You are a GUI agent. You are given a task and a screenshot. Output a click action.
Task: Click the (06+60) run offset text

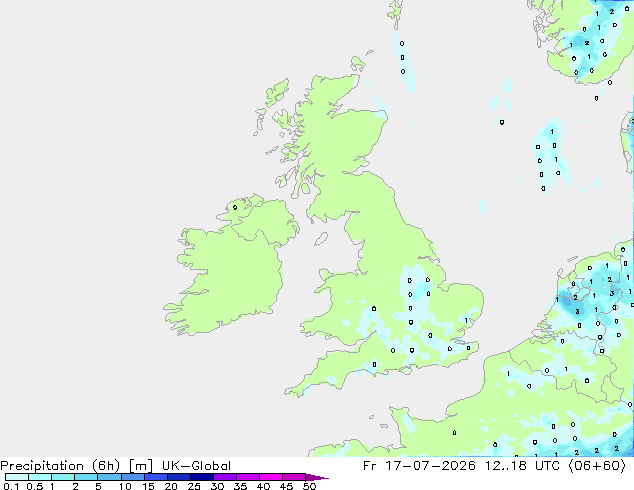(x=597, y=466)
